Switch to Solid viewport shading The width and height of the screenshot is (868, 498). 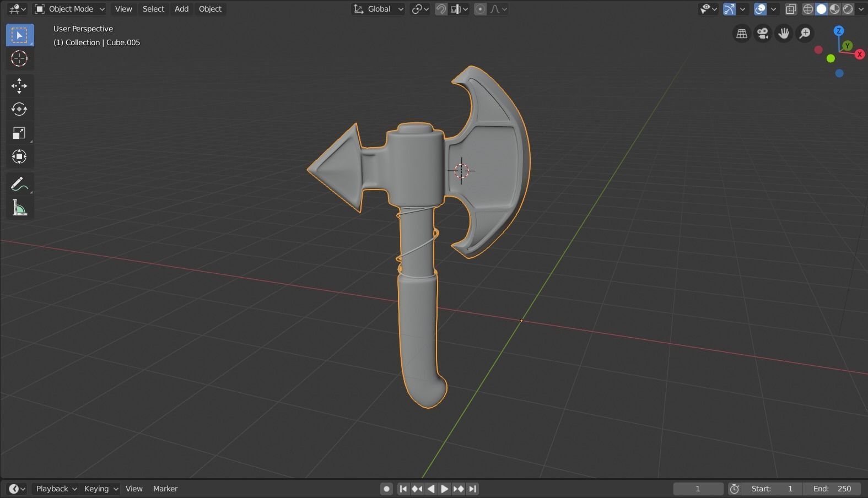[x=821, y=9]
